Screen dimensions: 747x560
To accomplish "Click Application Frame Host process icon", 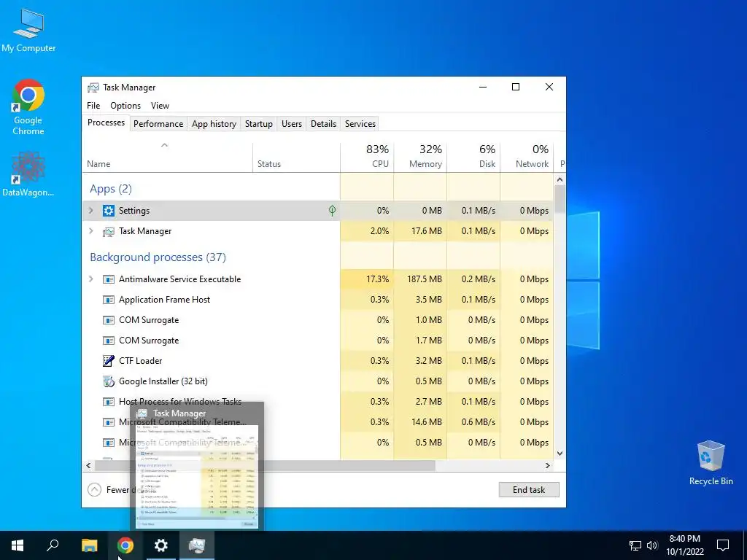I will coord(109,300).
